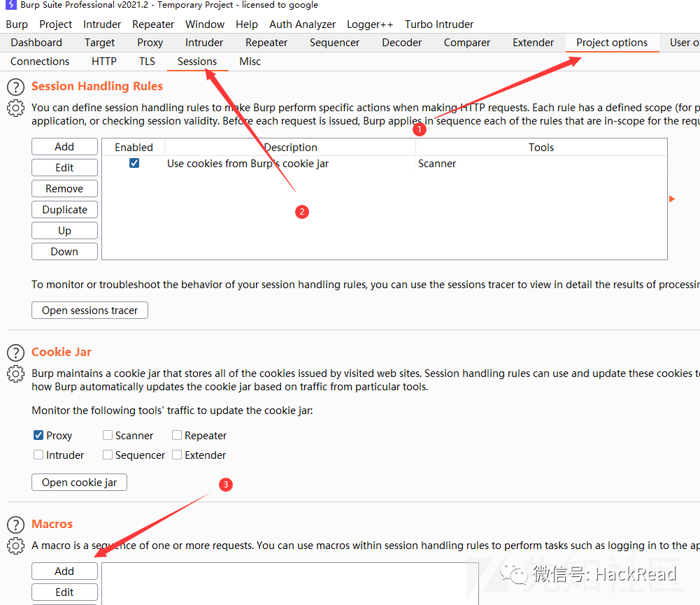Switch to the Decoder tab
Screen dimensions: 700x605
coord(402,43)
